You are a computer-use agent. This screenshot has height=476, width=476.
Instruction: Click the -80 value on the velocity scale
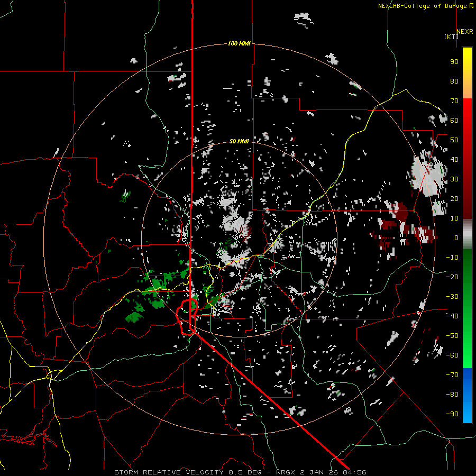pyautogui.click(x=452, y=395)
